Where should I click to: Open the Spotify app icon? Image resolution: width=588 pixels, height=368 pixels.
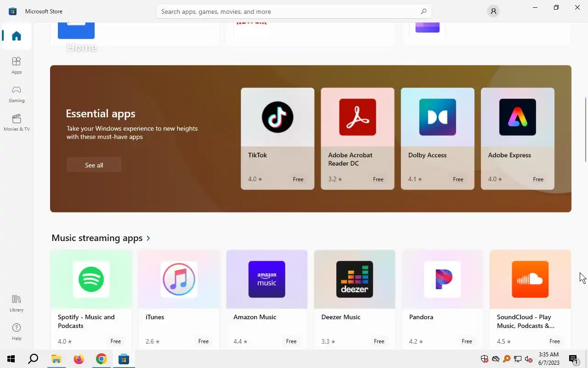point(91,279)
